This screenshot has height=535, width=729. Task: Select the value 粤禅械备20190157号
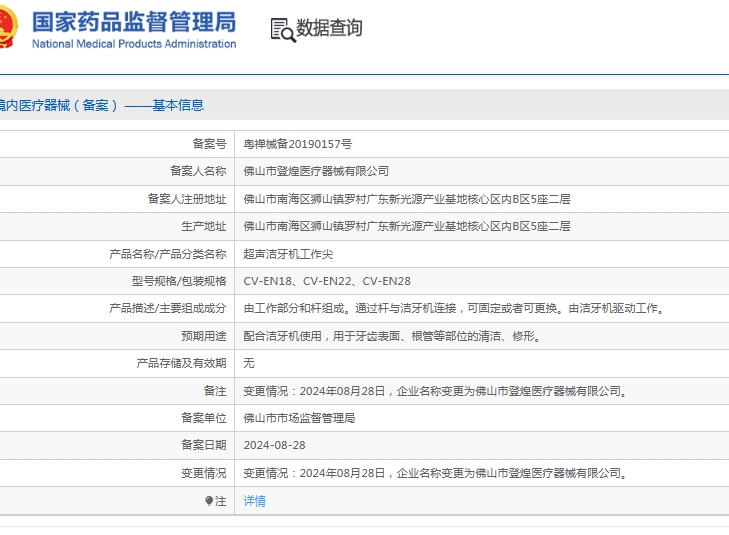point(298,144)
